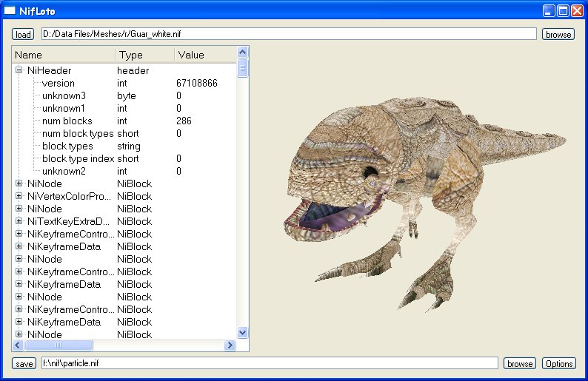Select the num block types row
The image size is (588, 381).
(x=124, y=133)
